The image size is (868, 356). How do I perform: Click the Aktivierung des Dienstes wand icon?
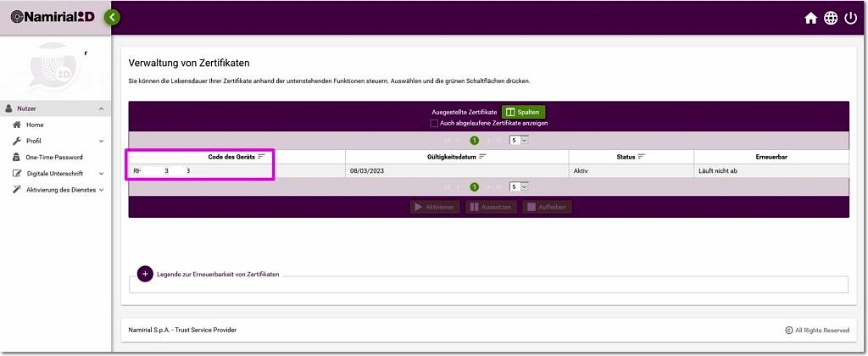pos(17,190)
